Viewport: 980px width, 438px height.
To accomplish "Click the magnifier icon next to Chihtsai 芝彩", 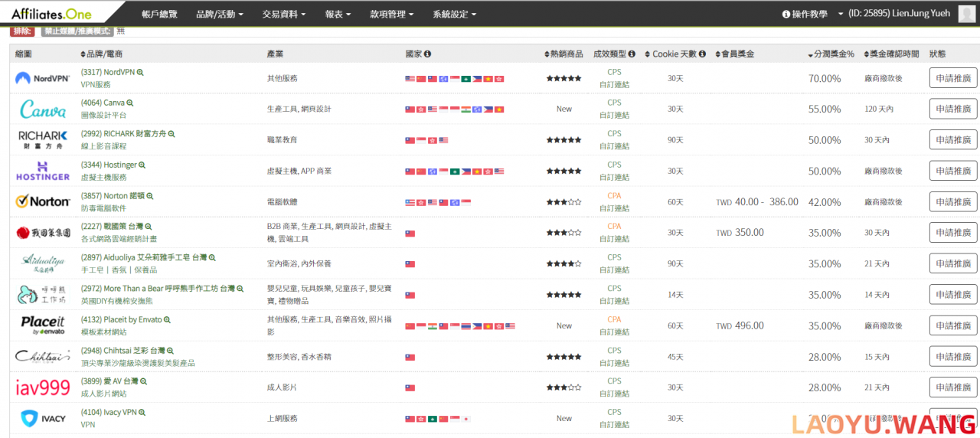I will click(x=171, y=350).
